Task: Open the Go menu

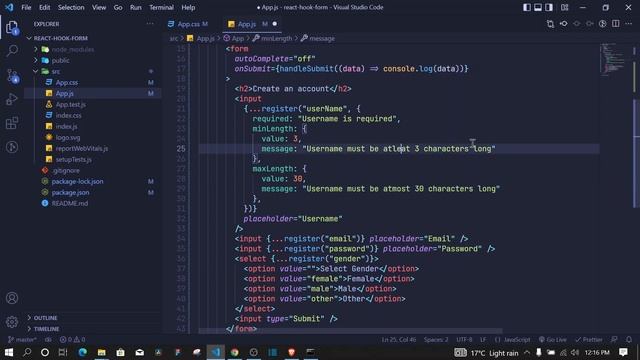Action: click(118, 7)
